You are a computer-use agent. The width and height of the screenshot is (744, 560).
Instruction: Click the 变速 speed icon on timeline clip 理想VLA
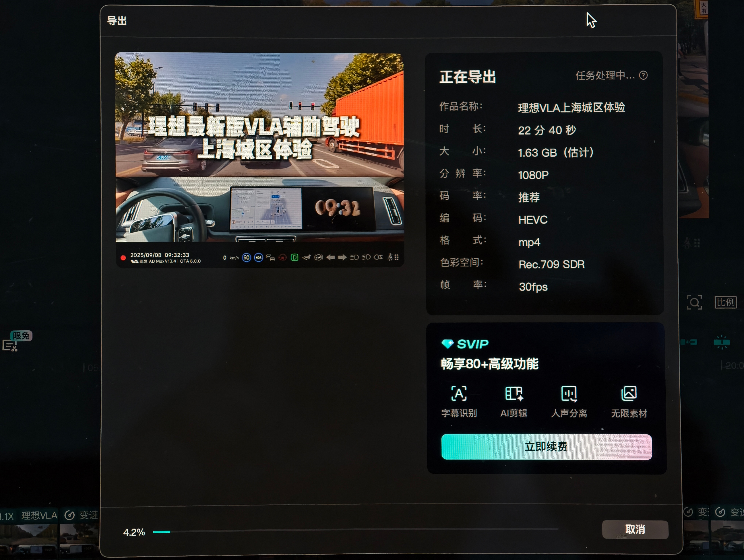[x=70, y=515]
